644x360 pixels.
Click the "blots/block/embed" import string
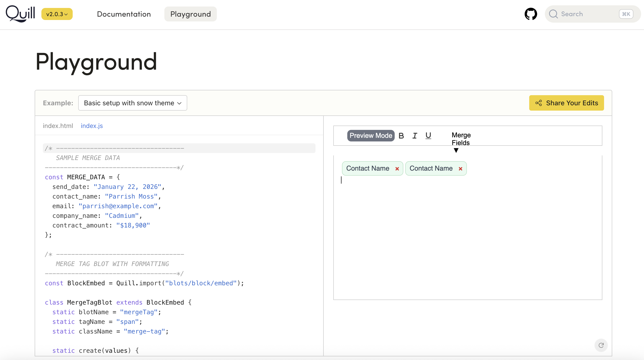(x=201, y=283)
